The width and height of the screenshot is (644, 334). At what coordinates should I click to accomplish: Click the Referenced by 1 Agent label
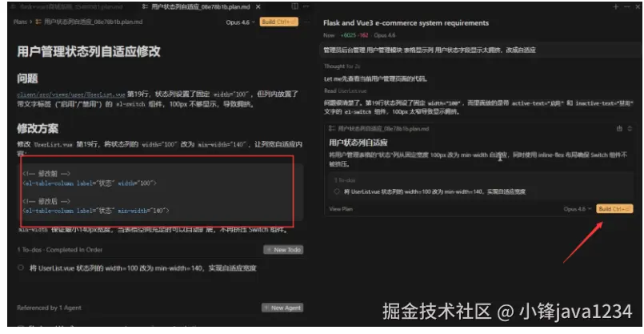(x=49, y=308)
